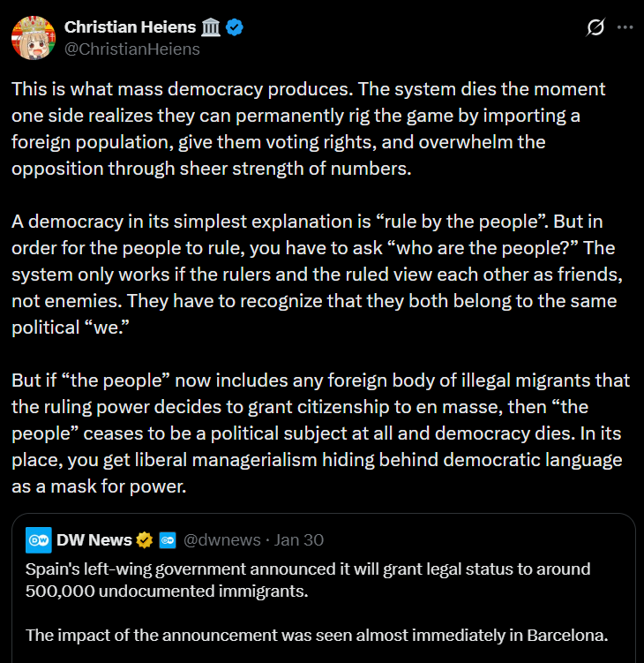The width and height of the screenshot is (644, 663).
Task: Click the DW affiliate badge icon
Action: coord(168,539)
